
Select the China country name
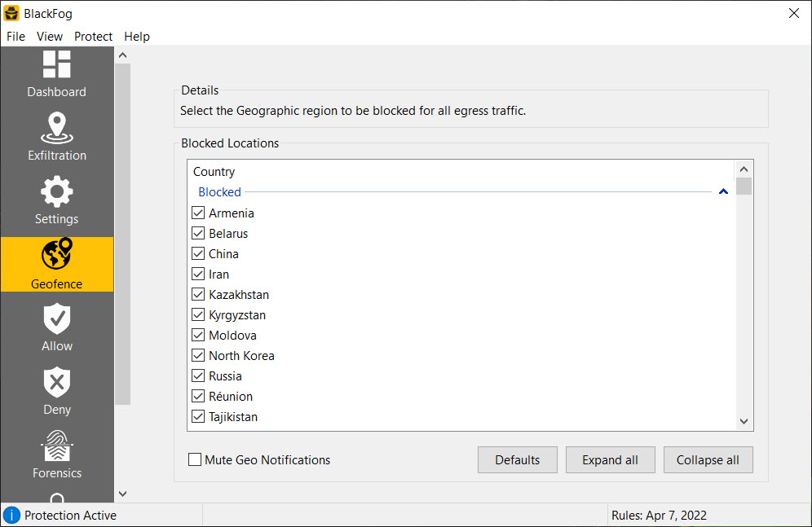[x=223, y=254]
